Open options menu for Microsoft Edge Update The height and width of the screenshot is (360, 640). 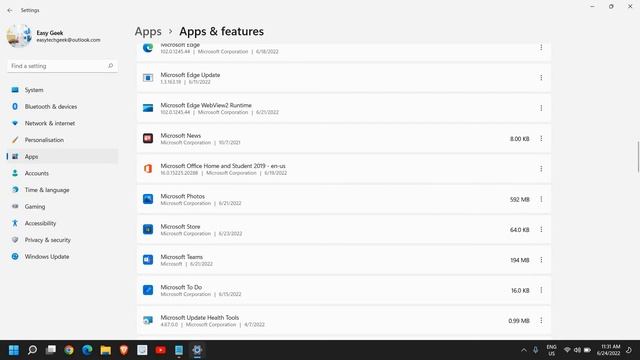pos(541,78)
